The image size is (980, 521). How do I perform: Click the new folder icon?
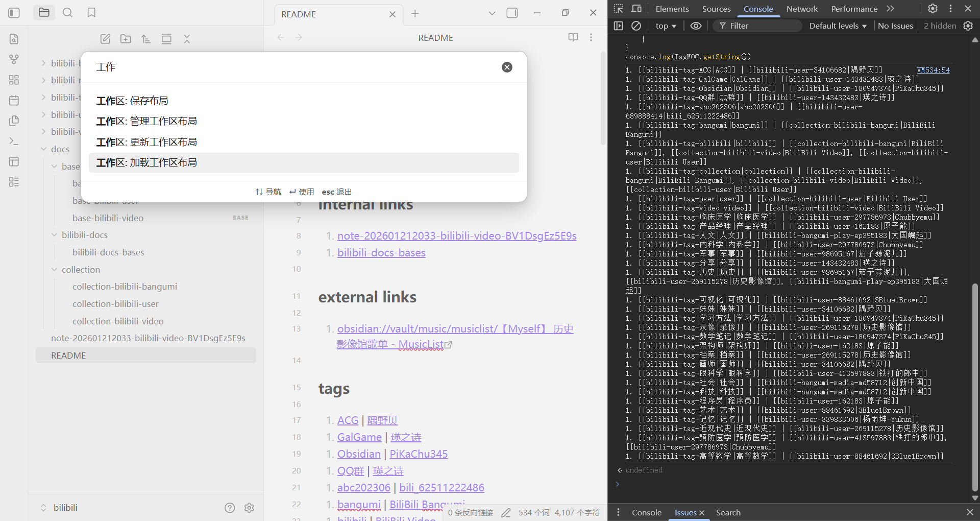click(x=126, y=39)
